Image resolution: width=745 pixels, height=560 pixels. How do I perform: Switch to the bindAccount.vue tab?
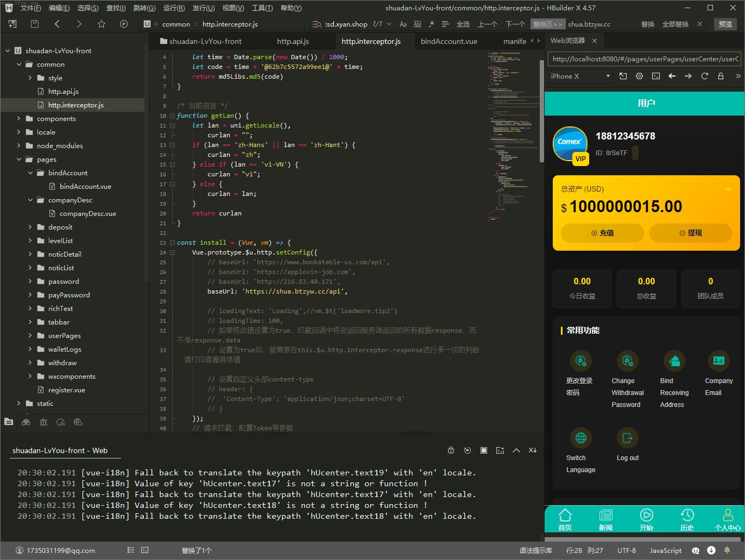click(449, 41)
